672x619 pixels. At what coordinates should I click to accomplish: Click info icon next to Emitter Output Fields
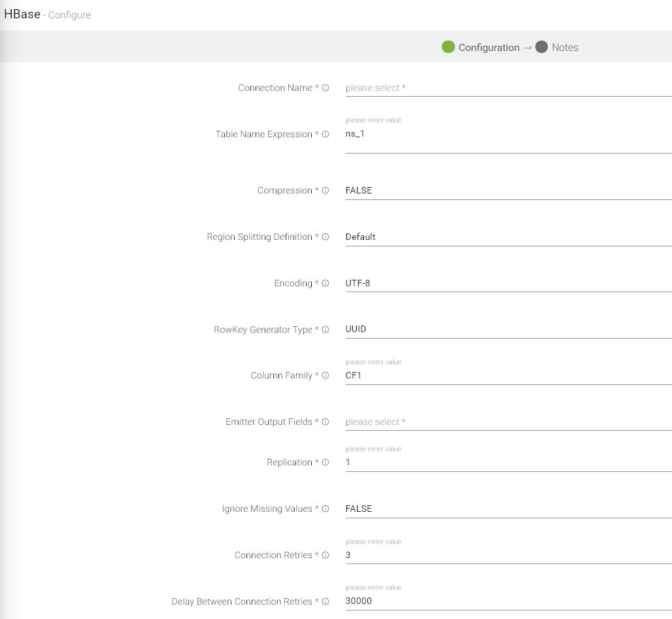pos(326,422)
